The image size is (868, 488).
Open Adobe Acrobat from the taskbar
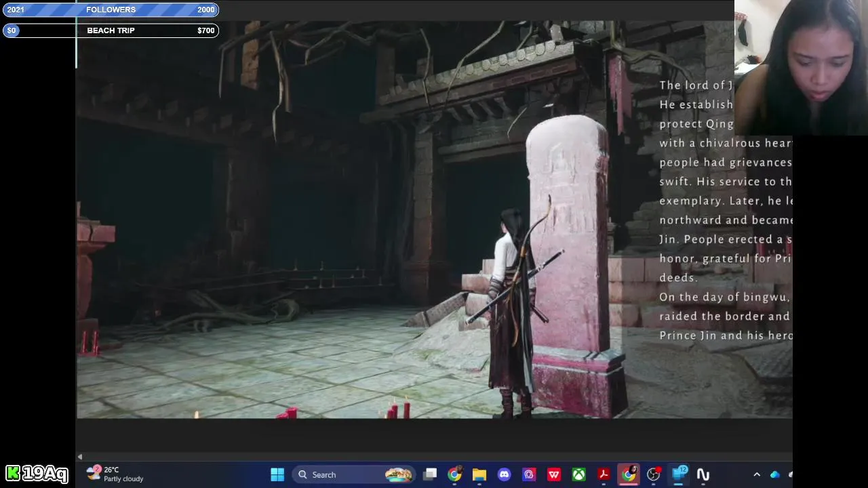click(x=604, y=474)
